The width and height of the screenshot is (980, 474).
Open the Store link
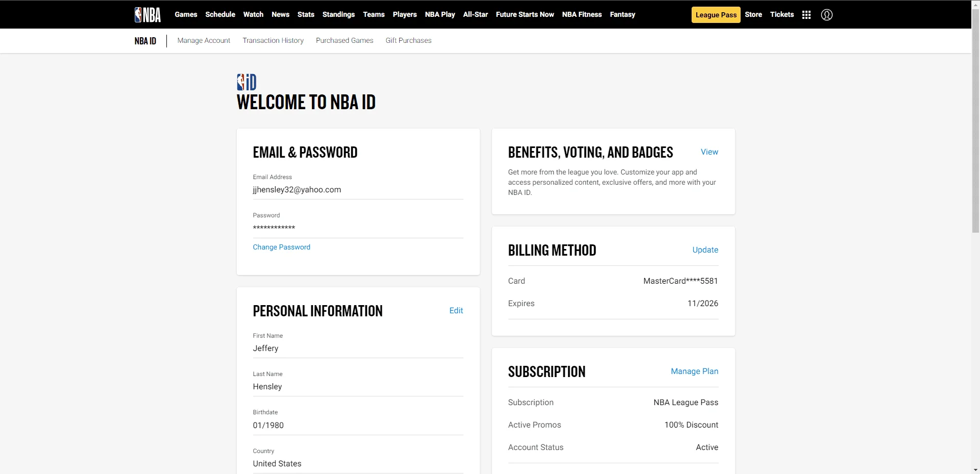tap(753, 14)
